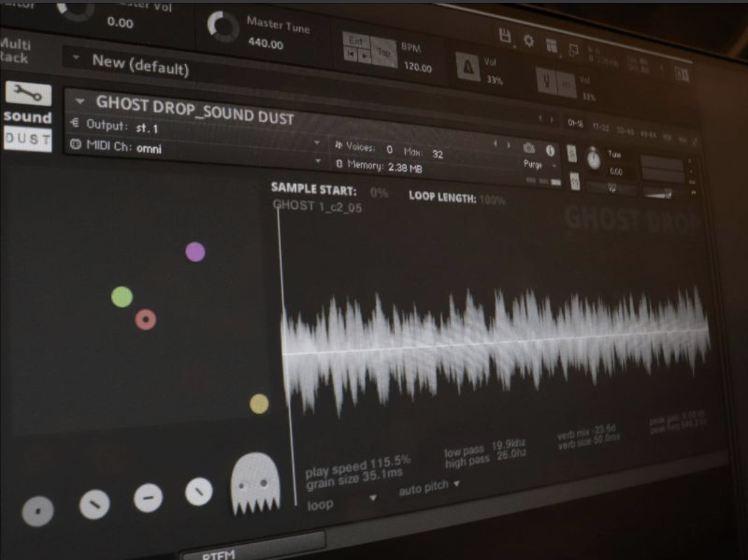The image size is (748, 560).
Task: Click the purple dot in XY pad
Action: click(x=195, y=252)
